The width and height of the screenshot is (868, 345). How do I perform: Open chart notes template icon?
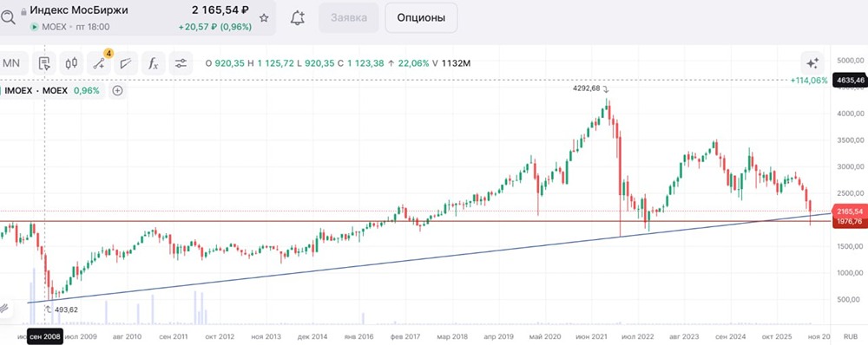(x=44, y=63)
